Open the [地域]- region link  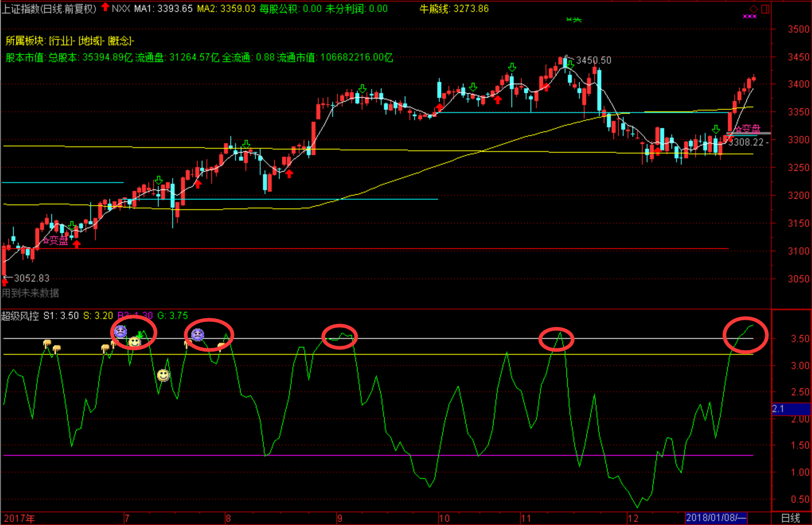91,41
